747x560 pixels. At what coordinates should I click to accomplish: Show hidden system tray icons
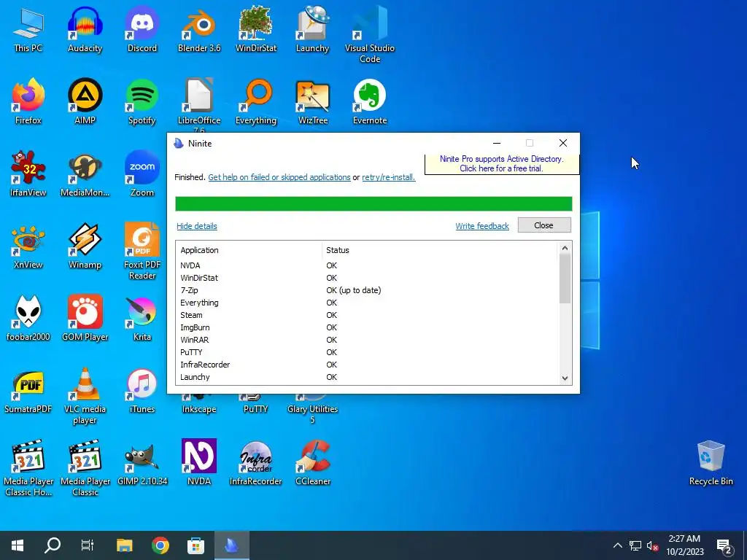(617, 545)
